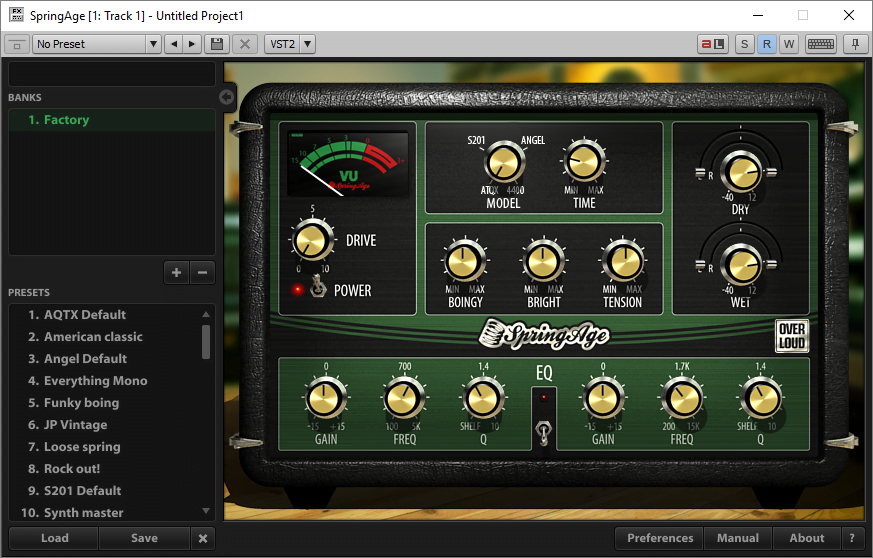Select the AQTX Default preset
The height and width of the screenshot is (558, 873).
105,315
